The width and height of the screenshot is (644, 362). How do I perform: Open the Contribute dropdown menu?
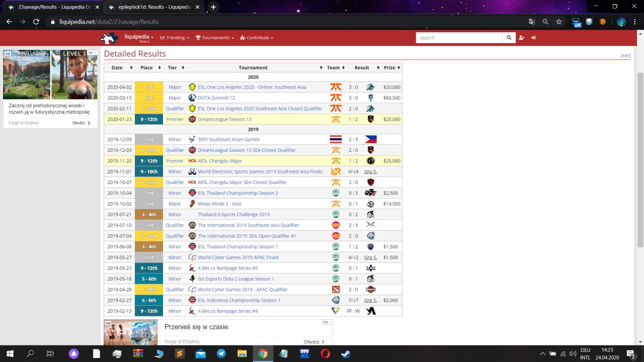[257, 38]
